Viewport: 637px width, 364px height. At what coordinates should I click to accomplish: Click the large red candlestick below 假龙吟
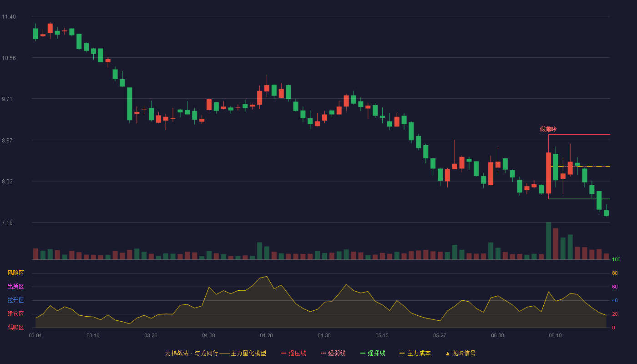(548, 173)
